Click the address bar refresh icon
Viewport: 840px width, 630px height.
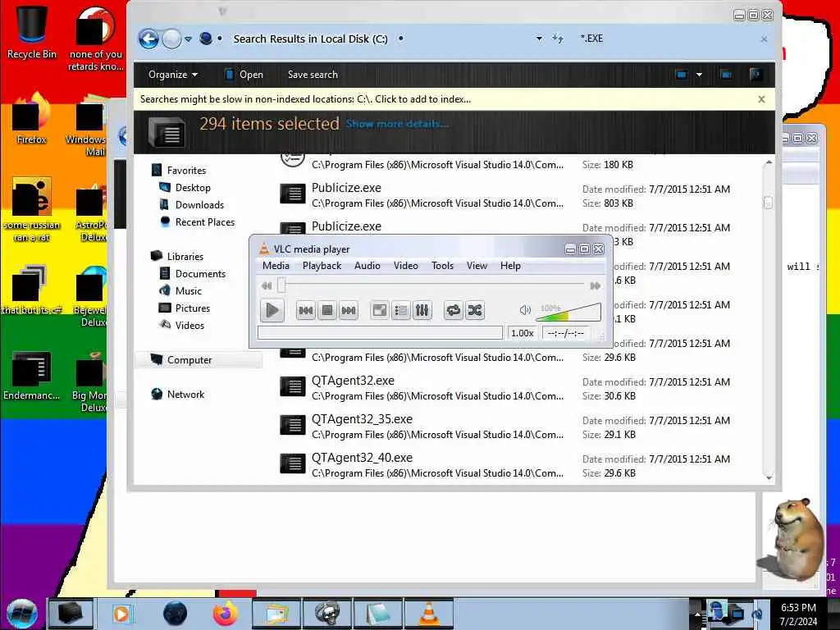point(558,39)
